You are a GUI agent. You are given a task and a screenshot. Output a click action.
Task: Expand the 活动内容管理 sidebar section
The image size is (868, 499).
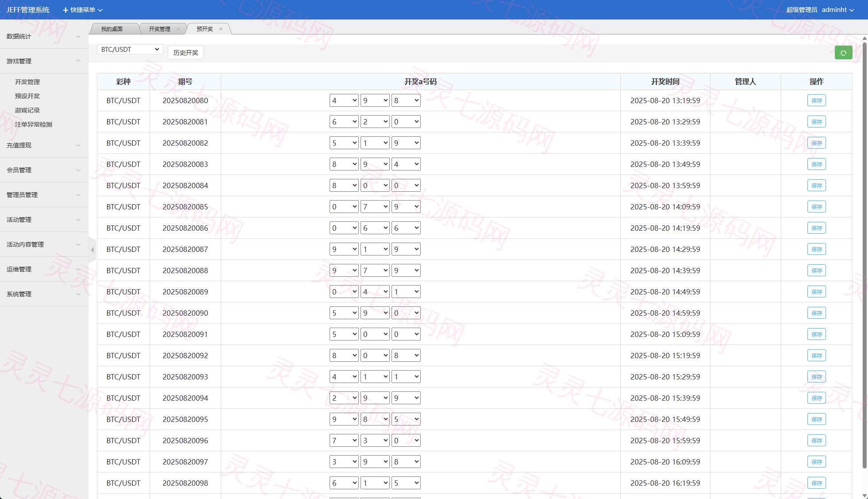tap(44, 244)
